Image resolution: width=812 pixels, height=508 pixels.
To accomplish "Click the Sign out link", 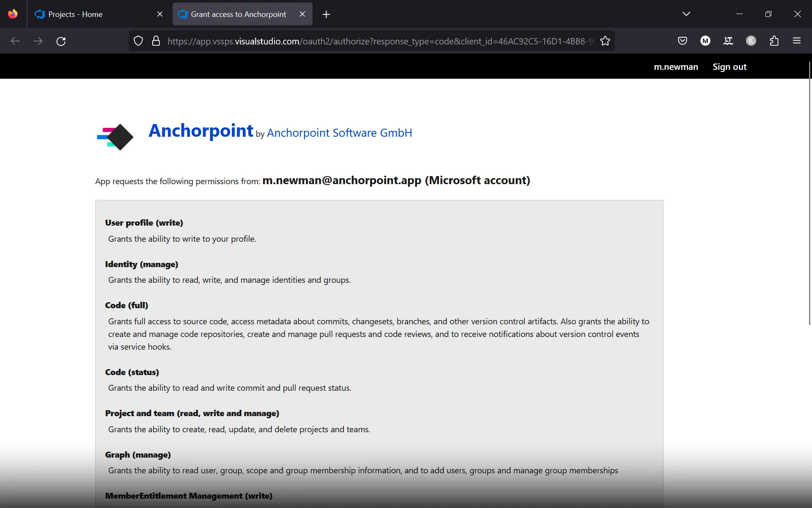I will point(730,66).
